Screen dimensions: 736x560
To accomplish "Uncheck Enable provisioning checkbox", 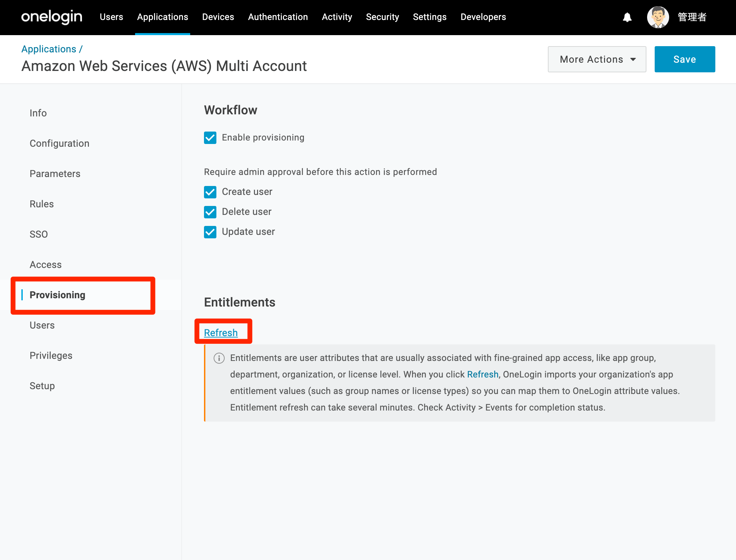I will (210, 138).
